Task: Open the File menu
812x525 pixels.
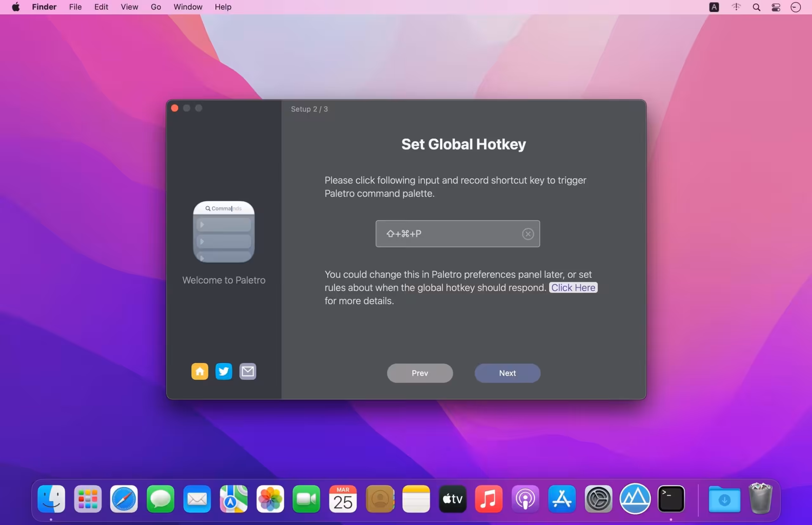Action: [x=75, y=7]
